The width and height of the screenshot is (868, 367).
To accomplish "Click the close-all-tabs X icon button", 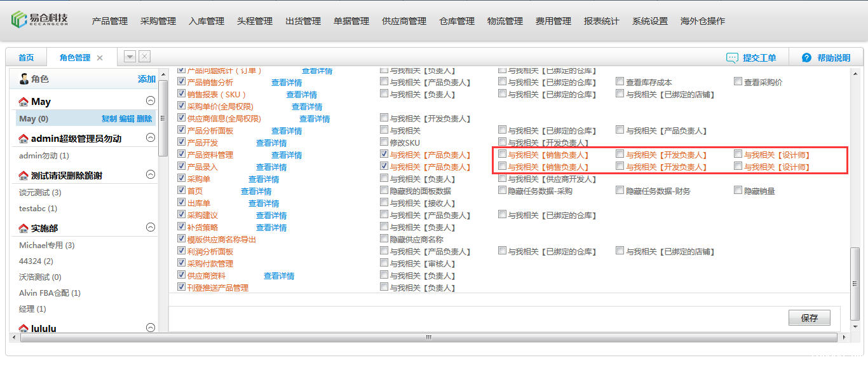I will click(x=145, y=57).
